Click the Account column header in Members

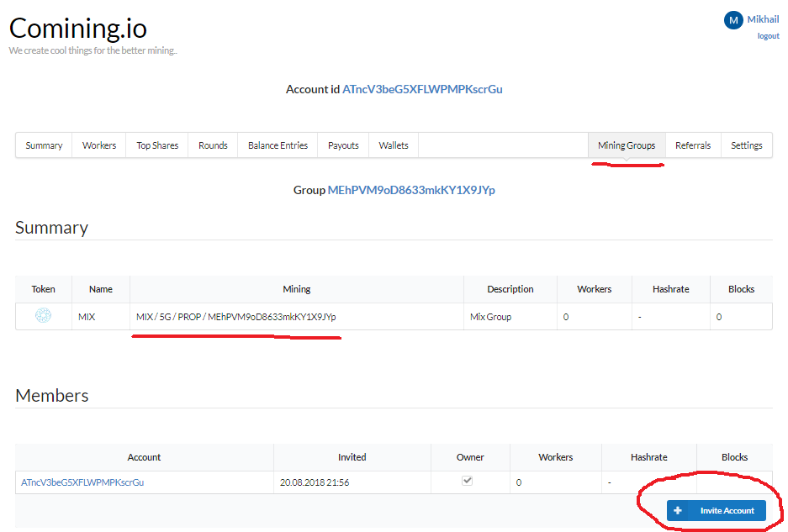(145, 457)
